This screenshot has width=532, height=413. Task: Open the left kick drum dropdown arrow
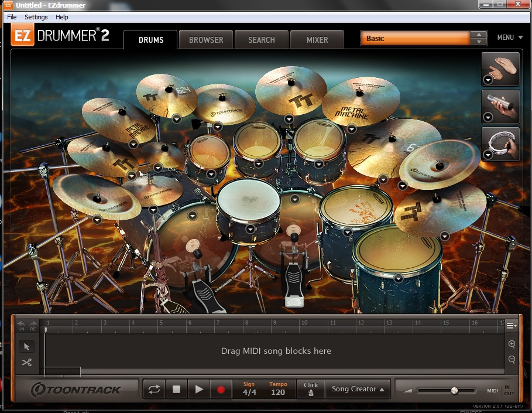[x=193, y=216]
